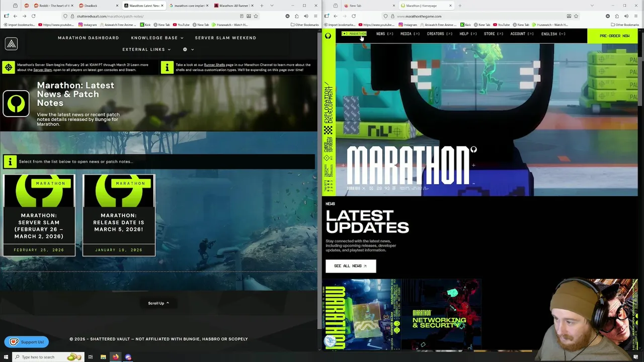Click the sound icon in left browser toolbar

305,16
